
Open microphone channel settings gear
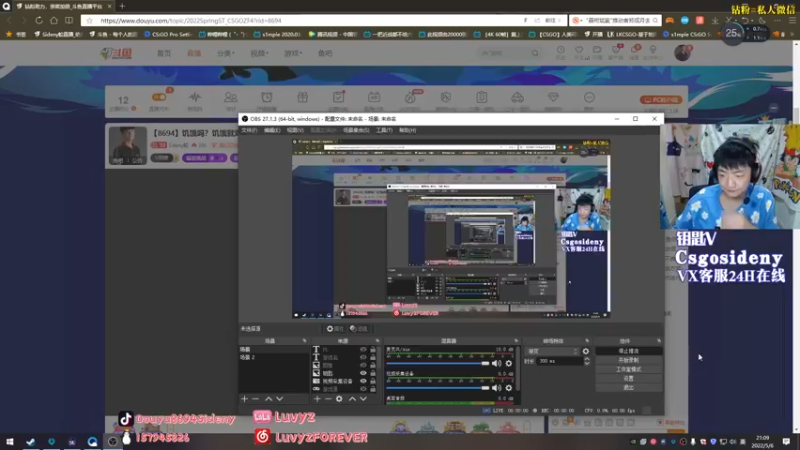pos(509,363)
